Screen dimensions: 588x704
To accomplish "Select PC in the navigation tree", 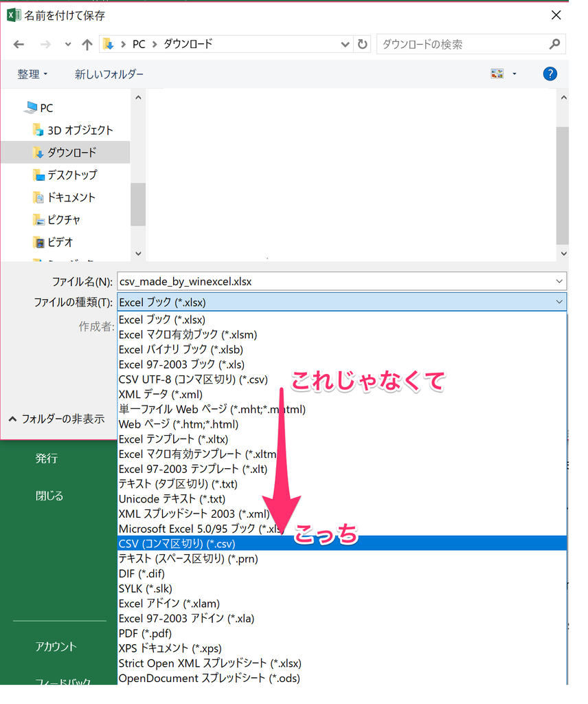I will [x=46, y=108].
